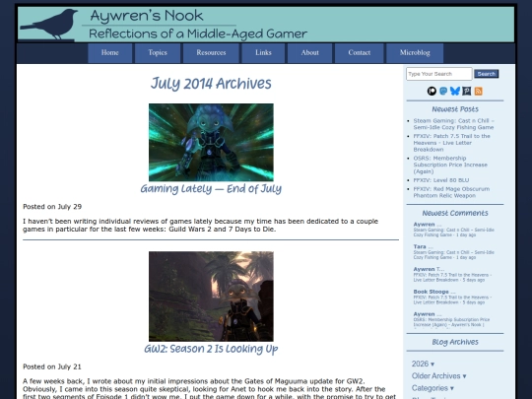This screenshot has height=399, width=532.
Task: Open FFXIV Patch 7.5 Trail to the Heavens post
Action: point(451,143)
